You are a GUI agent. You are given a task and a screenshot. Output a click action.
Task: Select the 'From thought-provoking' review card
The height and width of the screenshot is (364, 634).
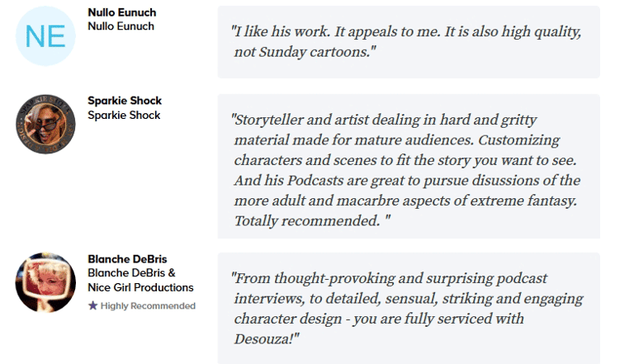pos(409,308)
